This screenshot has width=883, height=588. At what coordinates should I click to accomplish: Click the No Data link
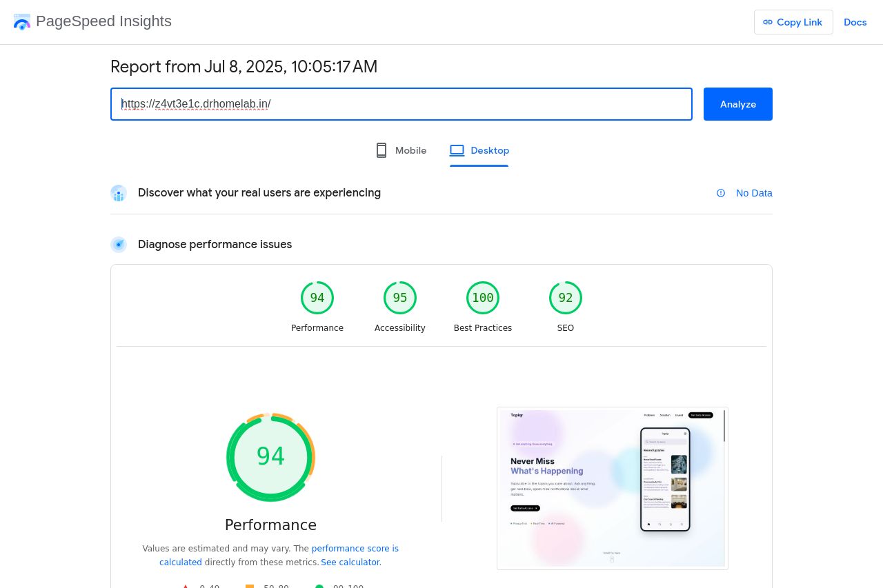tap(754, 193)
